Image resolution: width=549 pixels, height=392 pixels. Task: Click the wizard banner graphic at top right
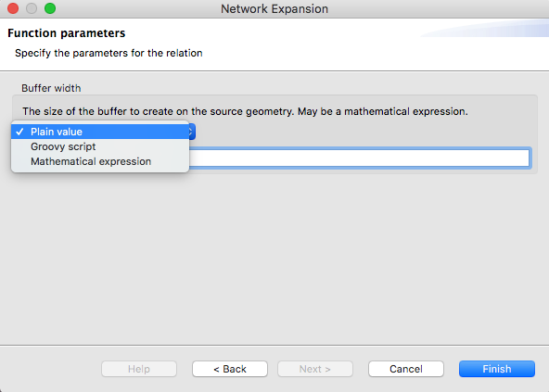tap(485, 28)
